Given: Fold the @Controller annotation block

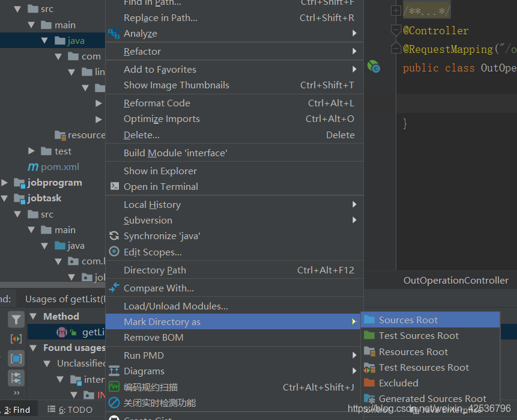Looking at the screenshot, I should [396, 30].
